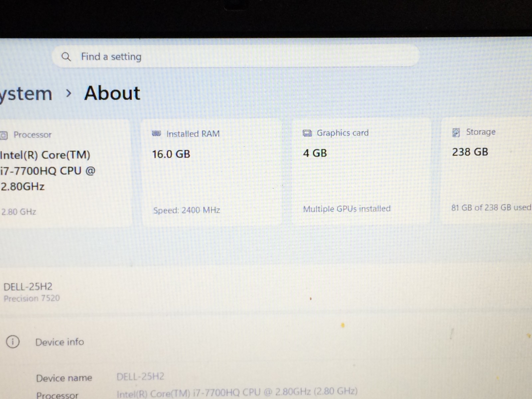Image resolution: width=532 pixels, height=399 pixels.
Task: Focus the 'Find a setting' search box
Action: (236, 56)
